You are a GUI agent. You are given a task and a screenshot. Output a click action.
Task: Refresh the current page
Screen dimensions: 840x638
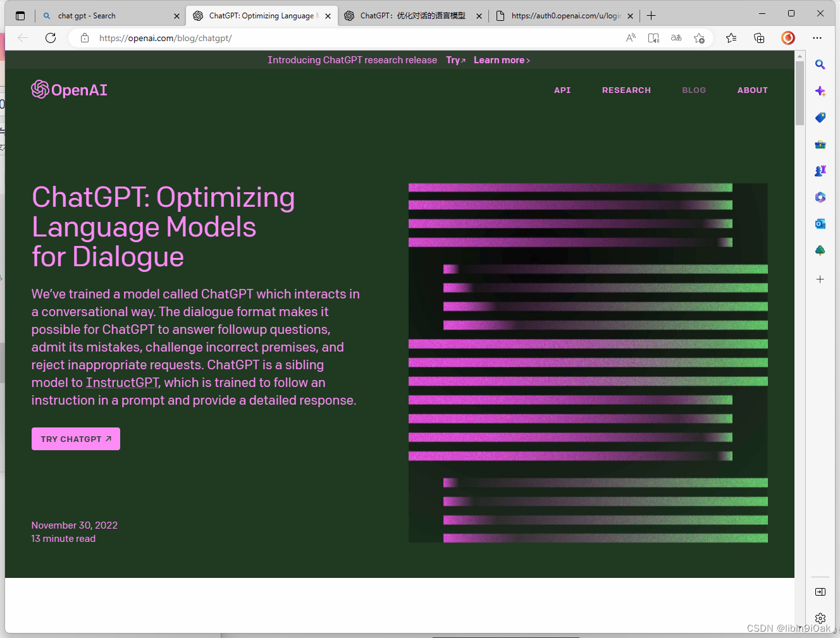pyautogui.click(x=51, y=38)
